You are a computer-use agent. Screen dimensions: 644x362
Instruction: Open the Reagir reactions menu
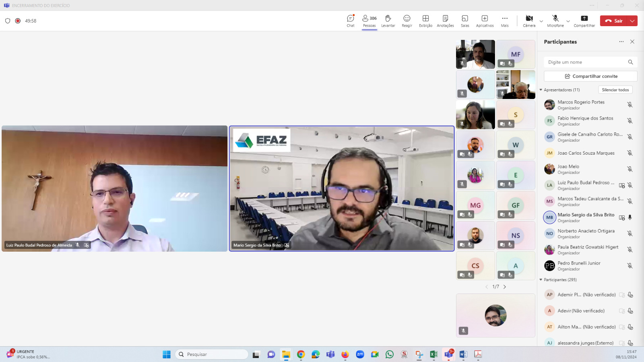(x=407, y=21)
